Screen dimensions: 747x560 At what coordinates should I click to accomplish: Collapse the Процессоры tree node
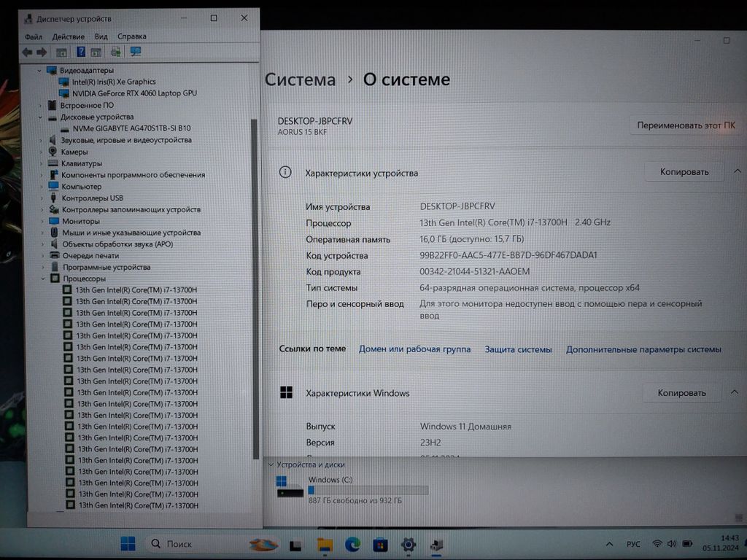44,279
